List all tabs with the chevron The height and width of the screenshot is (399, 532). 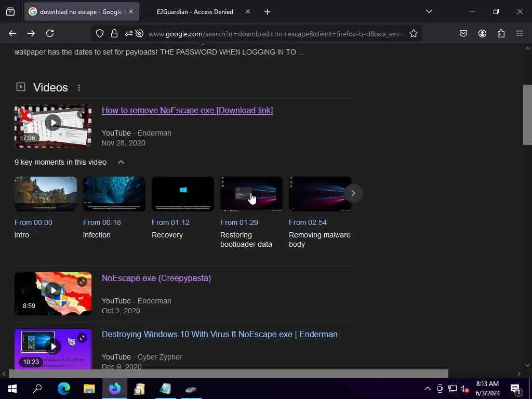[429, 11]
